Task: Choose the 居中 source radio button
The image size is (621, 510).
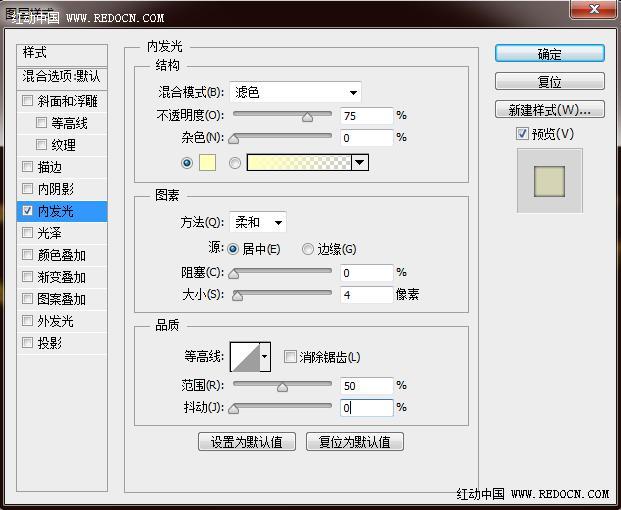Action: 233,249
